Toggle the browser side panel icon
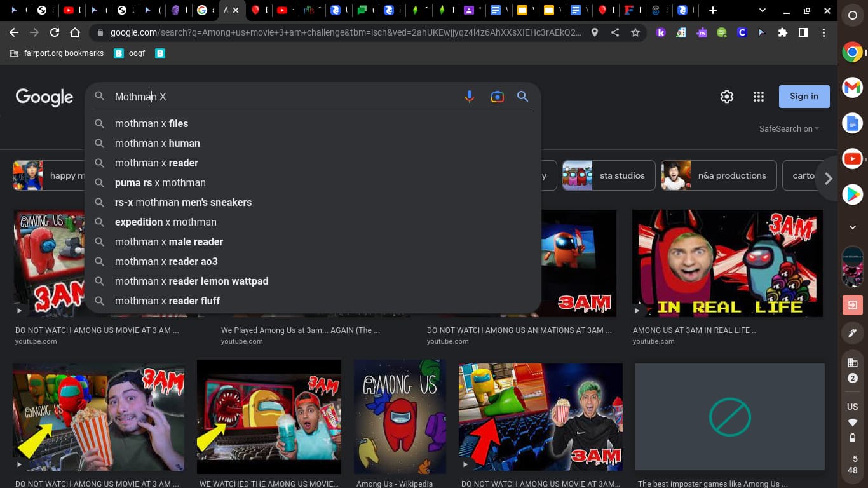 (803, 32)
